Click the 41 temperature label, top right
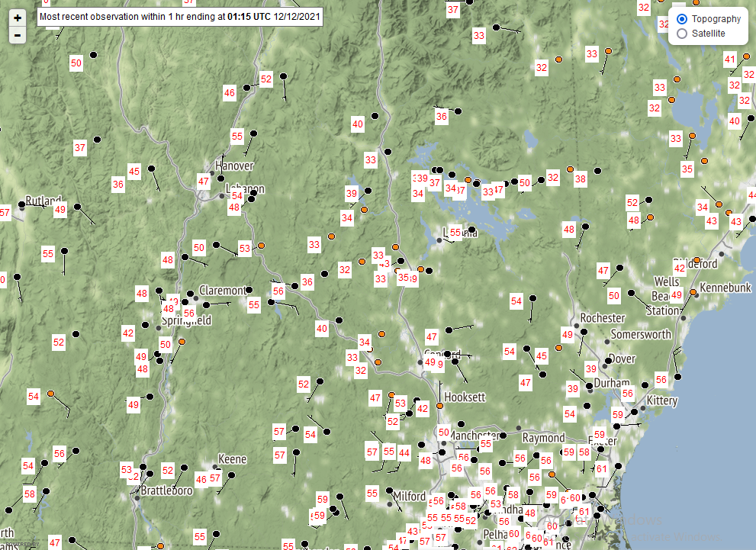 pos(730,59)
